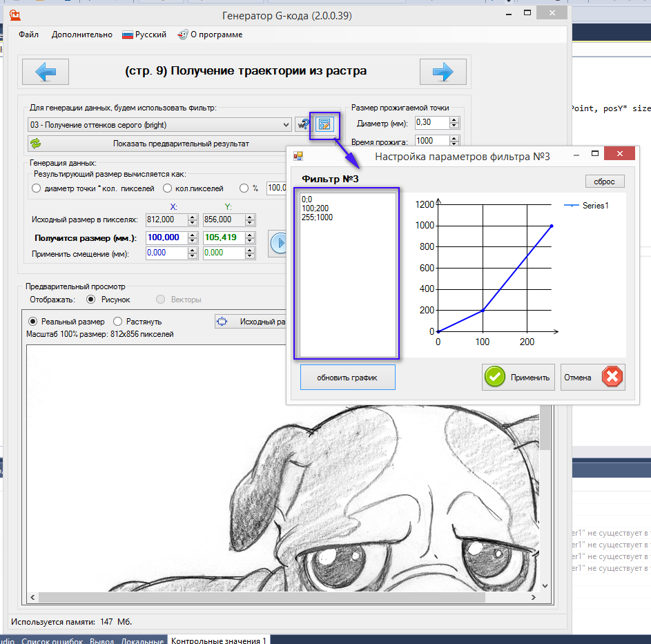Switch to Контрольные значения 1 tab

coord(218,640)
